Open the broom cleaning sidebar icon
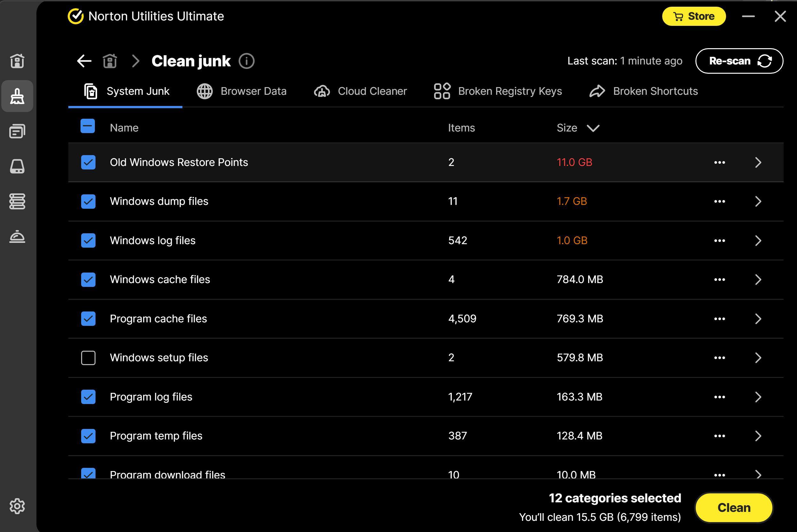Screen dimensions: 797x532 pos(17,96)
